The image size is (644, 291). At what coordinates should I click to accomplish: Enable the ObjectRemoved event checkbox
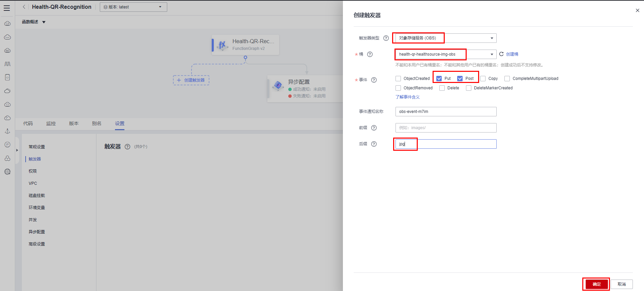(x=398, y=88)
